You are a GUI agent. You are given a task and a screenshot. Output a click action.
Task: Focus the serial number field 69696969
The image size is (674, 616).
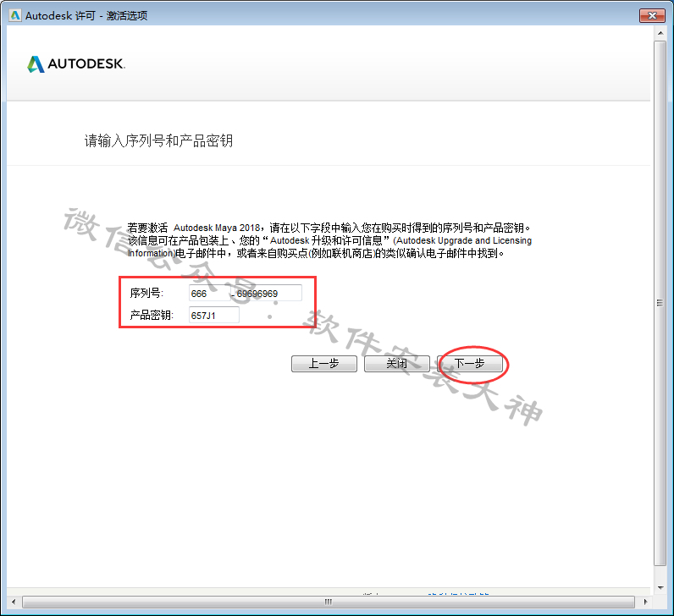click(x=268, y=294)
